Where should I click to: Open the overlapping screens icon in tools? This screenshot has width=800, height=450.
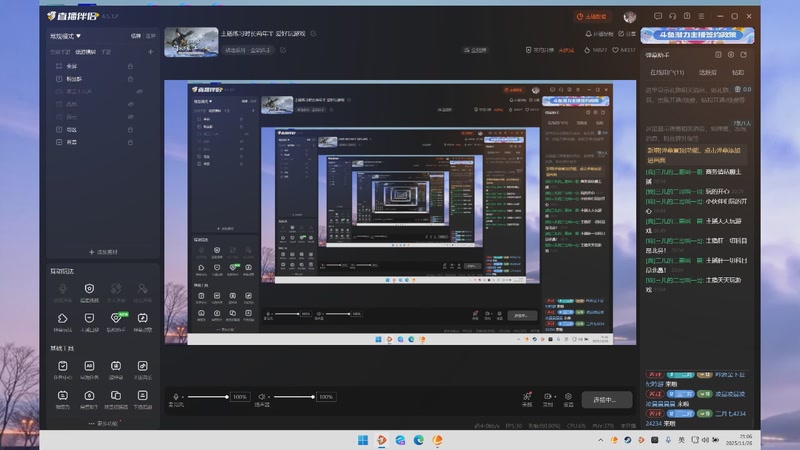pyautogui.click(x=116, y=395)
